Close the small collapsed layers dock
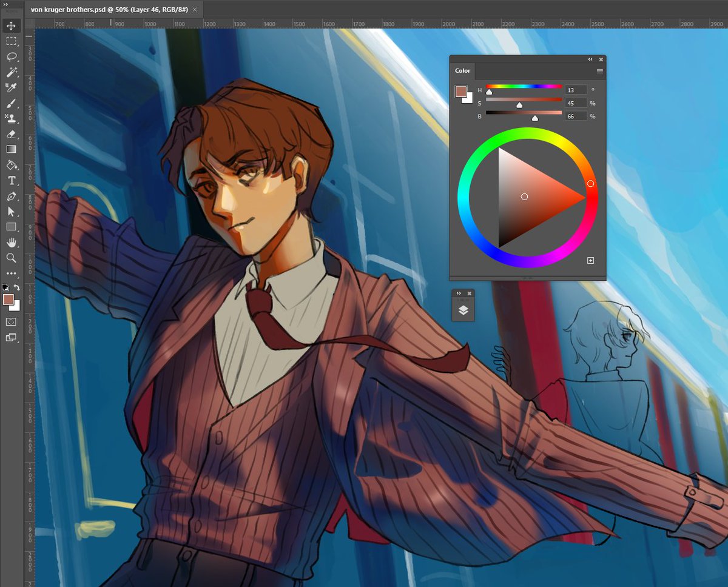This screenshot has height=587, width=728. coord(469,293)
